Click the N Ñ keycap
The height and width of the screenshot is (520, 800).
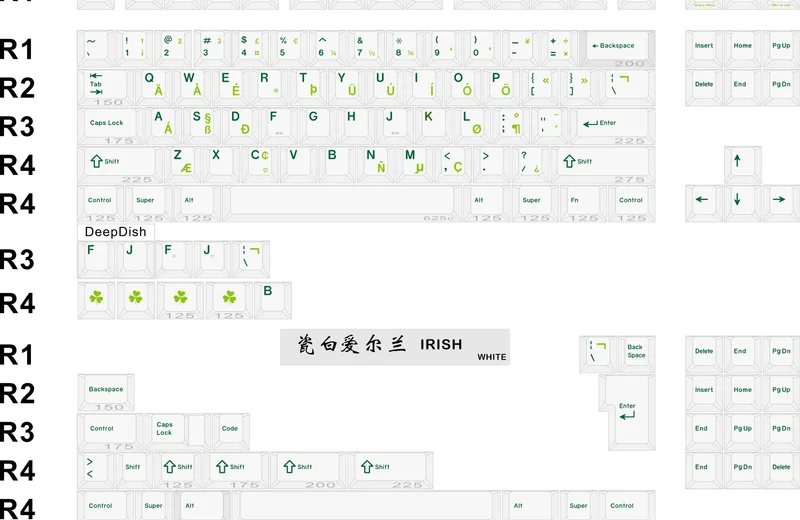point(377,165)
